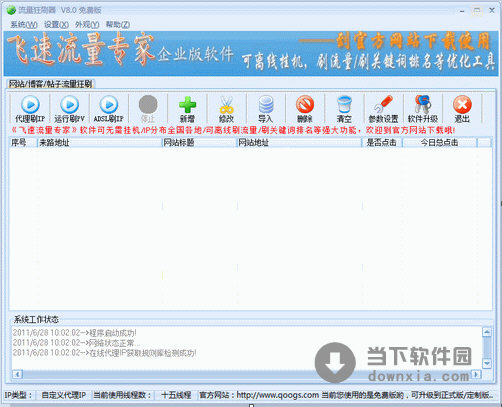Click the official site link www.qoogs.com

(278, 395)
